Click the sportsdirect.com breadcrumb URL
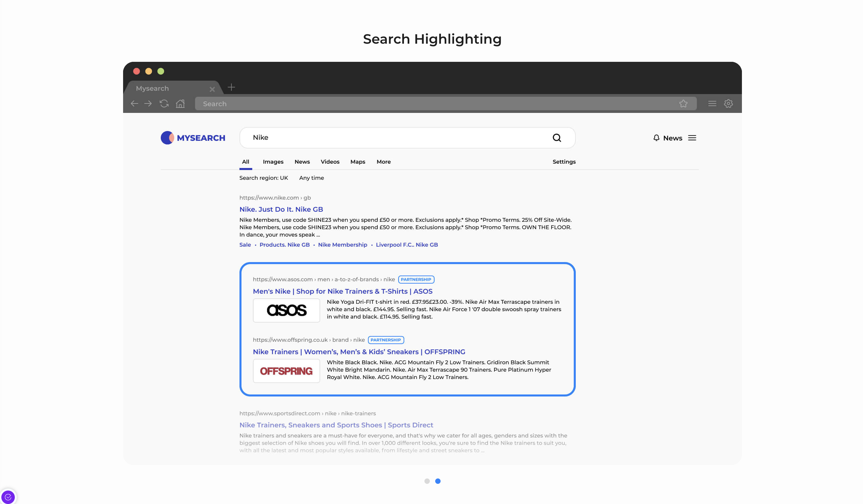Screen dimensions: 863x504 [x=307, y=413]
